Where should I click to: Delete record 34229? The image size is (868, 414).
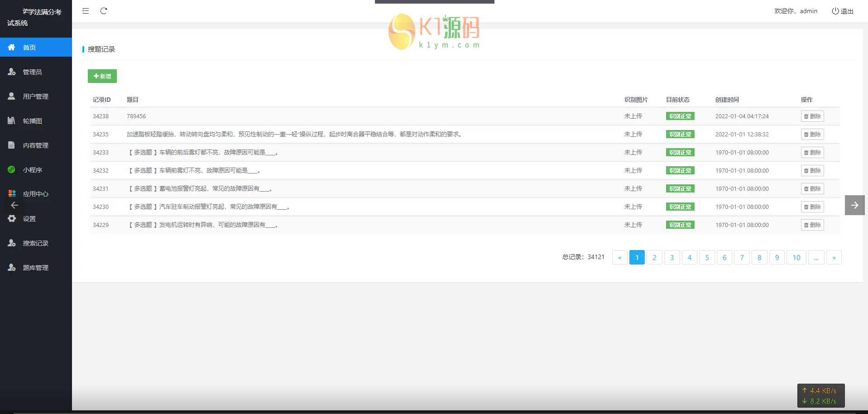pyautogui.click(x=812, y=225)
